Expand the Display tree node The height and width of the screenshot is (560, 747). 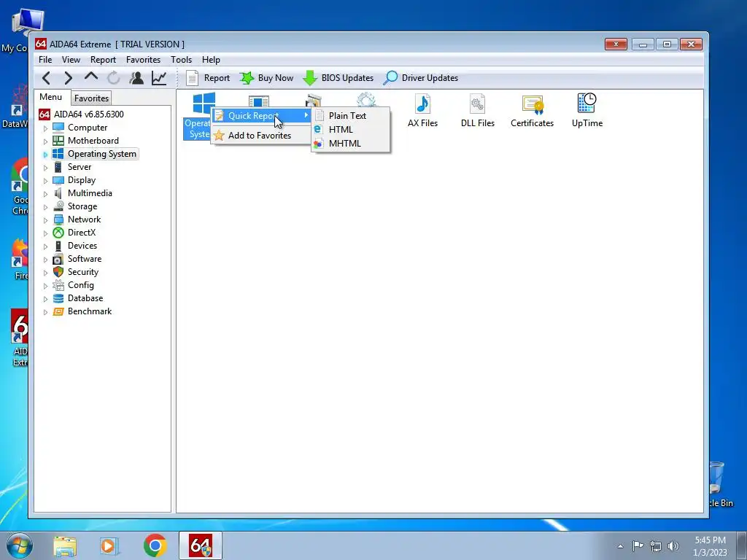pyautogui.click(x=46, y=181)
